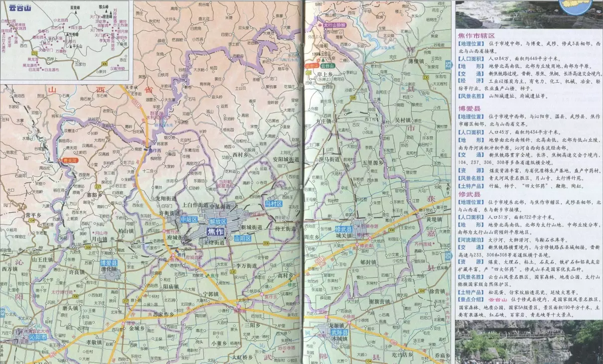Select the blue 山阳区 district label

[243, 239]
